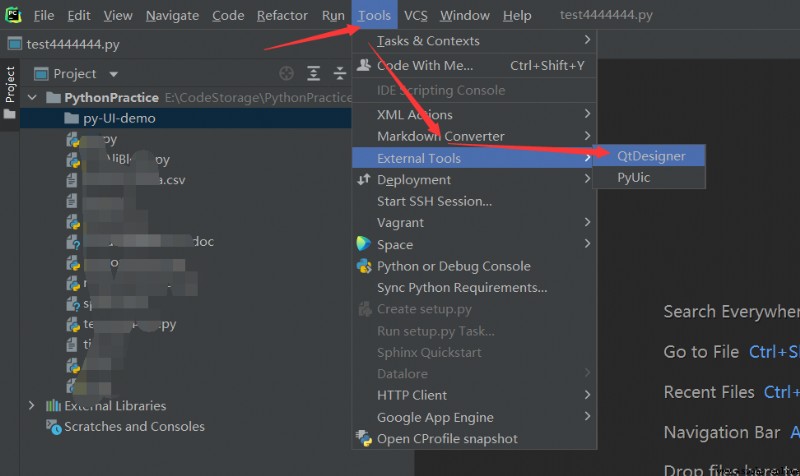Open Tasks & Contexts submenu
800x476 pixels.
coord(474,41)
